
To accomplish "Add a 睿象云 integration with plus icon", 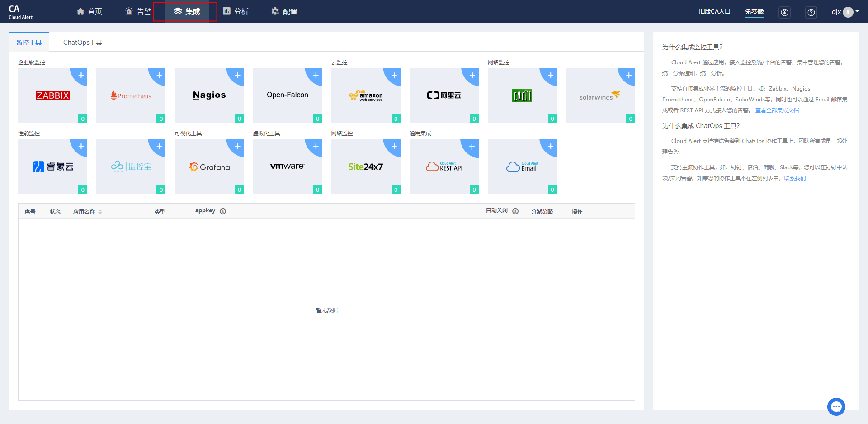I will [81, 146].
